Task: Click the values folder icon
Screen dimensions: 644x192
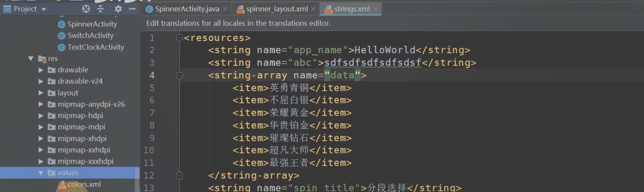Action: [x=51, y=173]
